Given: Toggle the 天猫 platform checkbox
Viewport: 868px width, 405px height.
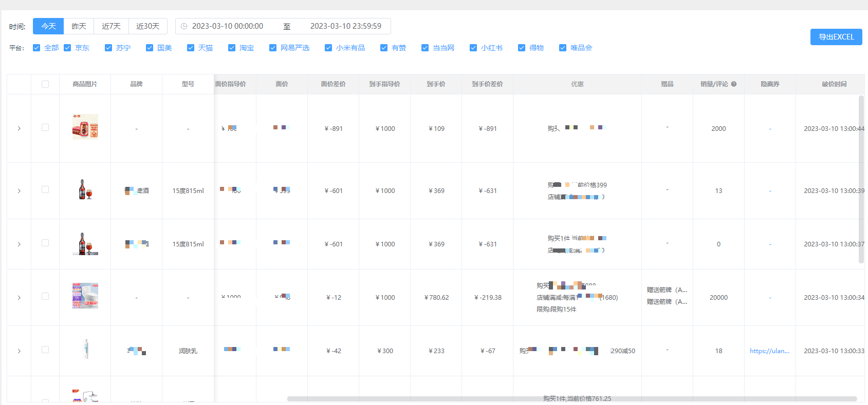Looking at the screenshot, I should click(x=191, y=48).
